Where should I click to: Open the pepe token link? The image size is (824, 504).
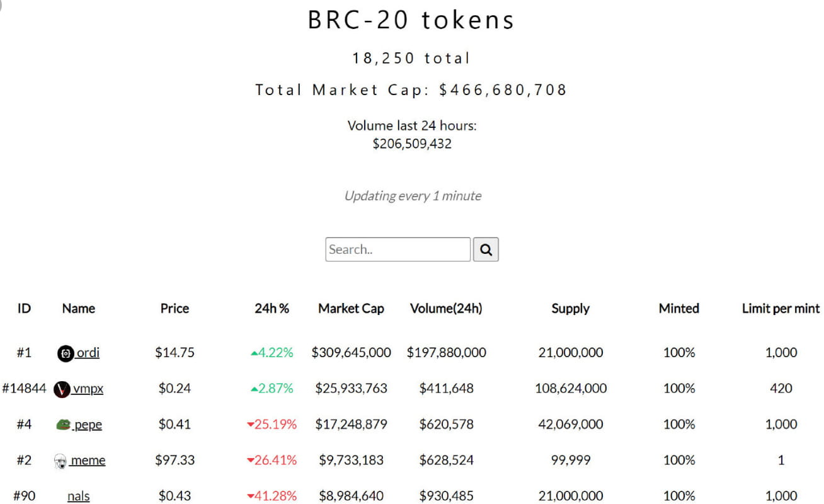[88, 424]
